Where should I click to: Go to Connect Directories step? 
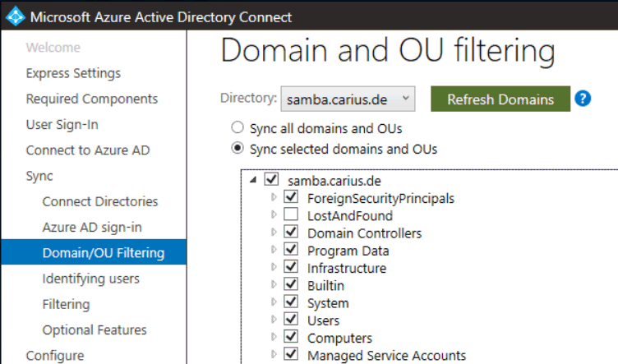100,201
